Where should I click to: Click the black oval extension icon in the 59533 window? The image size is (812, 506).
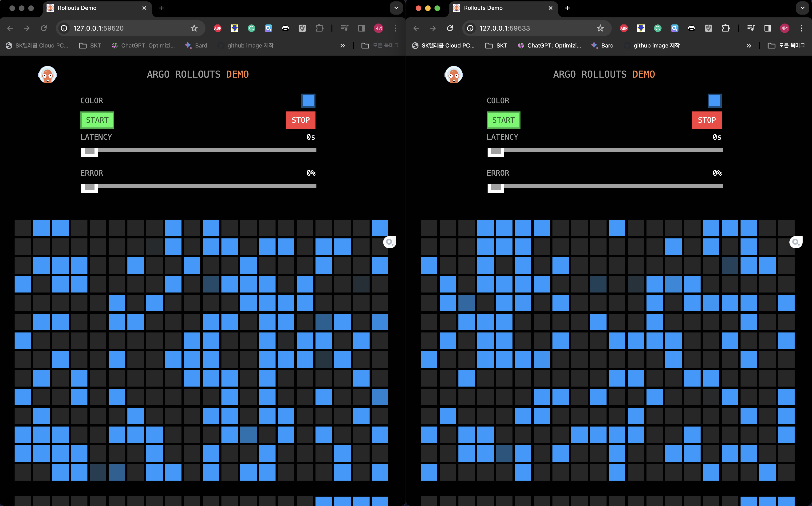[x=692, y=28]
